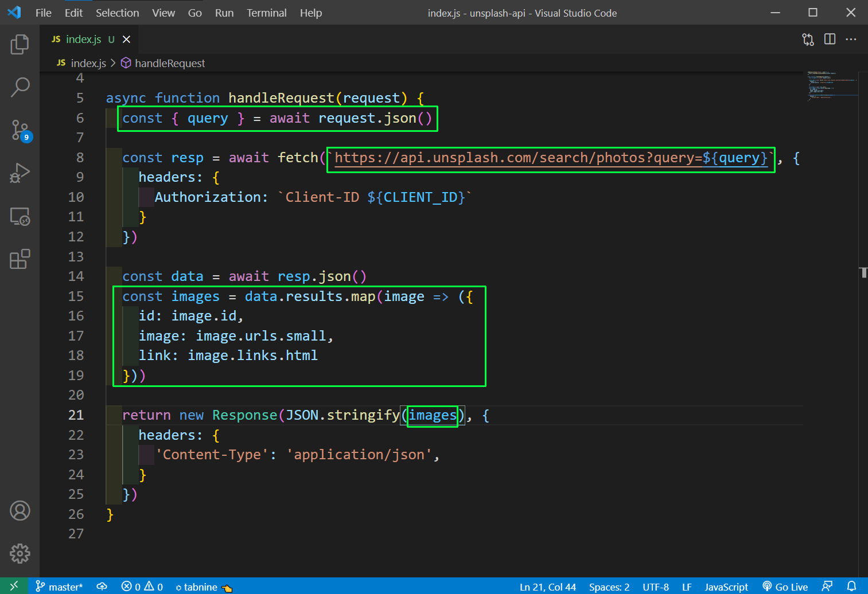Click the master* branch indicator
This screenshot has width=868, height=594.
coord(59,587)
